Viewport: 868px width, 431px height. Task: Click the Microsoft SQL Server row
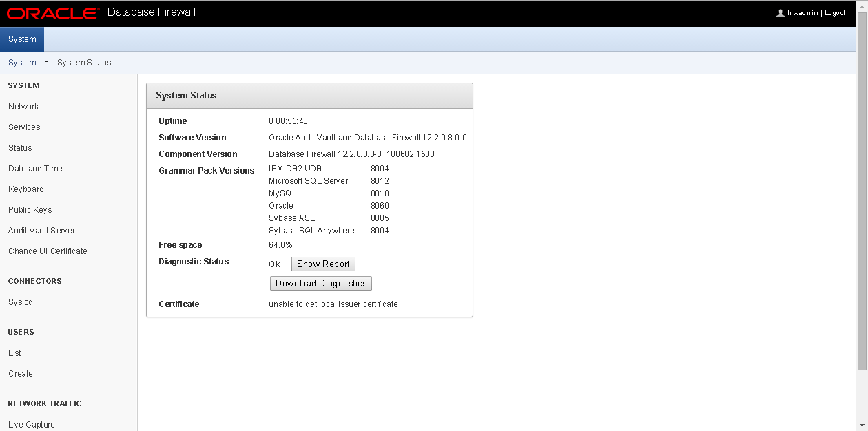[329, 181]
